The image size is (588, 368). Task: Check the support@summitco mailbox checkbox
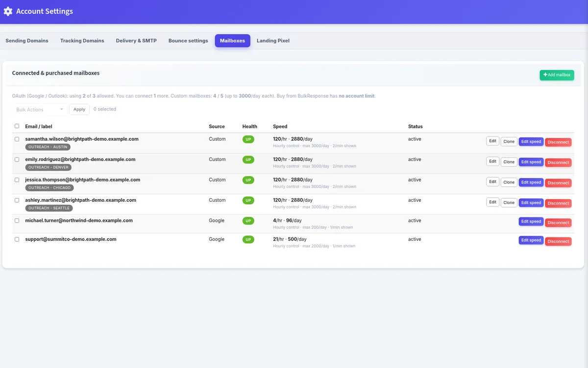pos(17,239)
